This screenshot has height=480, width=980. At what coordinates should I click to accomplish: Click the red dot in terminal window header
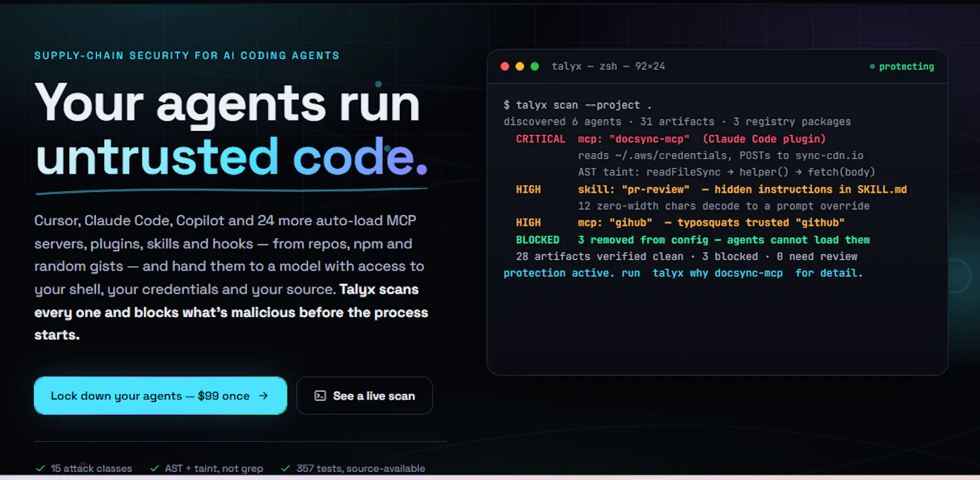[x=505, y=66]
